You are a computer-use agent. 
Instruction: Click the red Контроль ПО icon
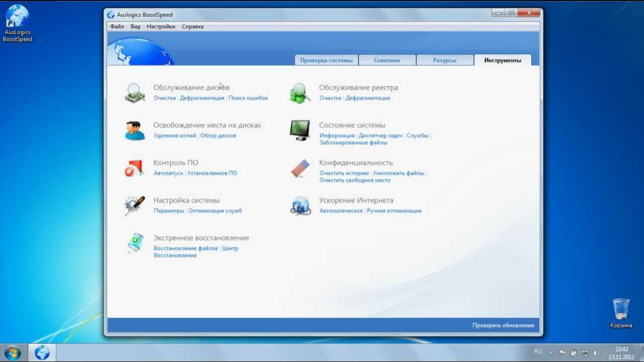click(135, 168)
